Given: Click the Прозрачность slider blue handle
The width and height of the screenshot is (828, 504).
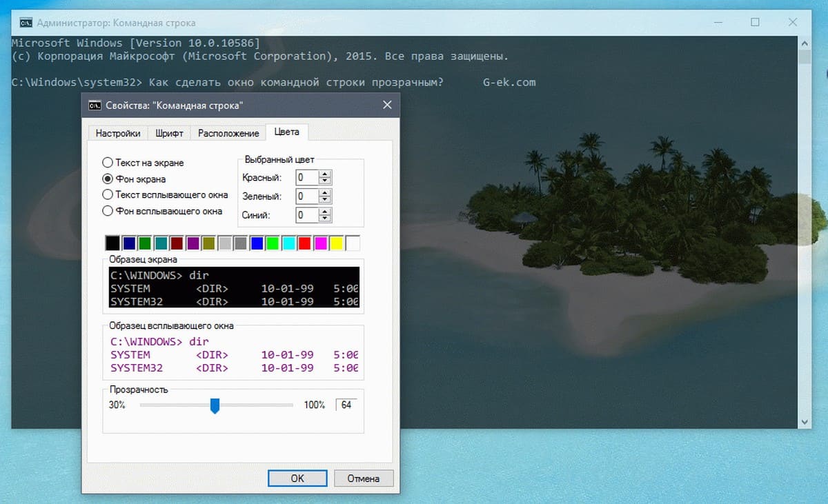Looking at the screenshot, I should pos(215,405).
